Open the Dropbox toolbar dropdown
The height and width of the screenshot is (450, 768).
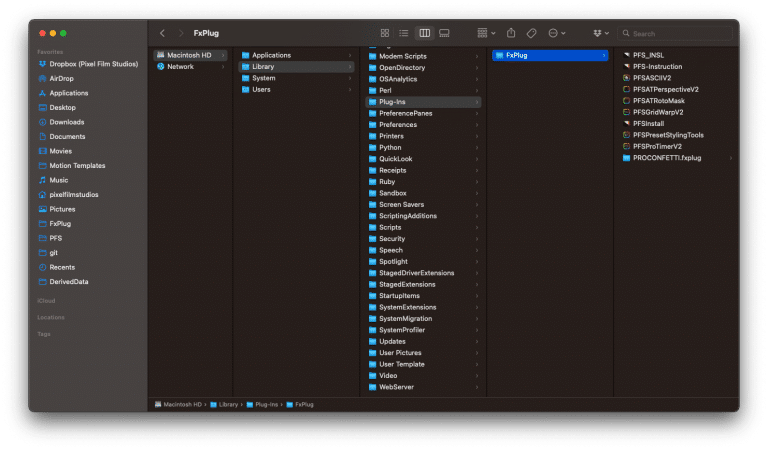[600, 33]
